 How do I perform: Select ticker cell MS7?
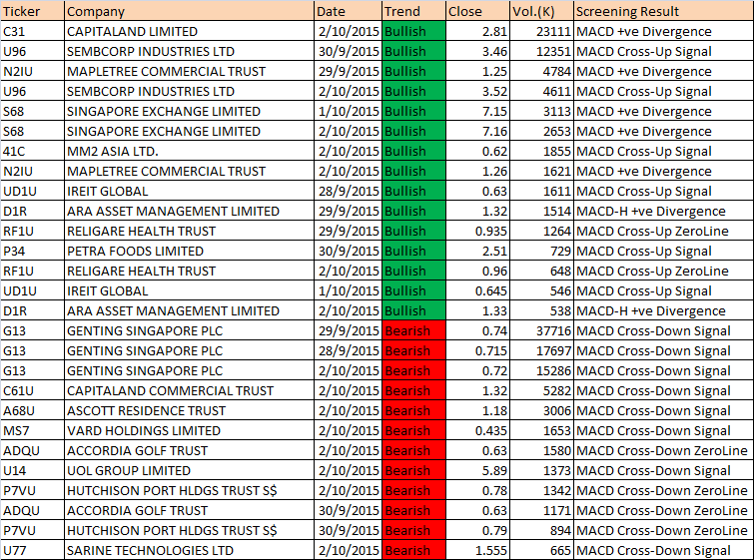click(x=32, y=430)
